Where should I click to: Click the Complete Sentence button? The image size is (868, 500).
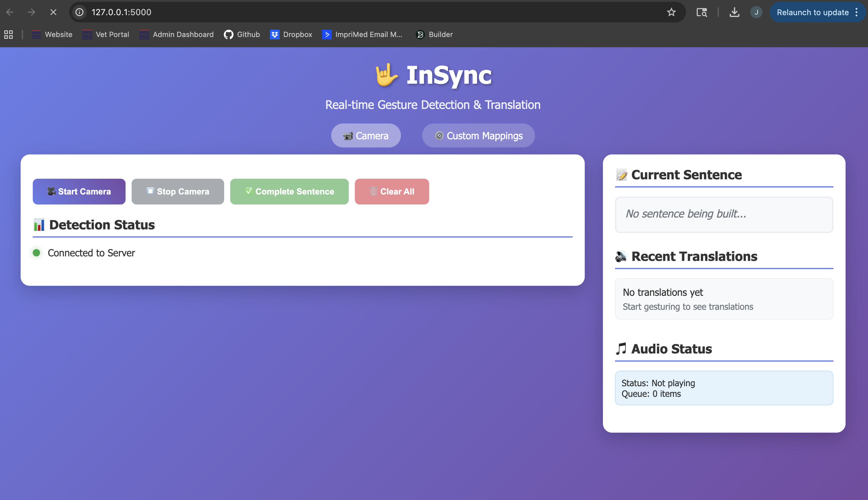point(289,192)
